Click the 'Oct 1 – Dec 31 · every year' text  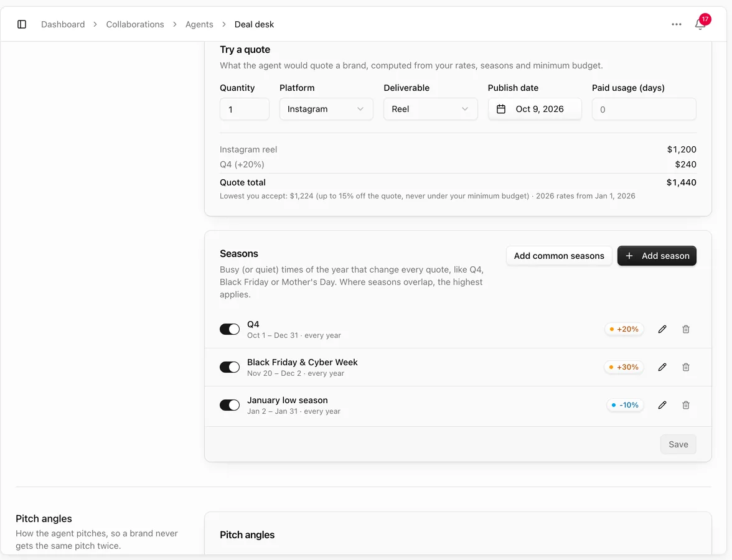294,335
